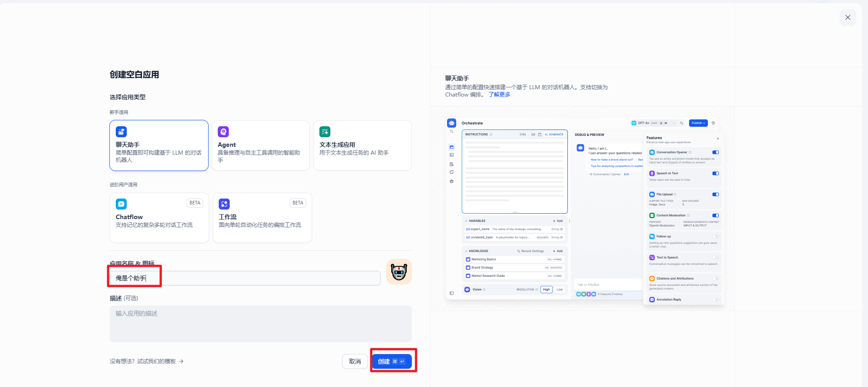Click the 输入应用的描述 description box
The image size is (868, 387).
click(261, 324)
